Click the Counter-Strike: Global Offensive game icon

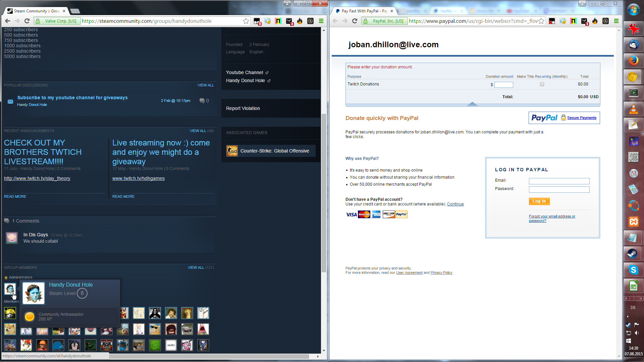point(232,151)
